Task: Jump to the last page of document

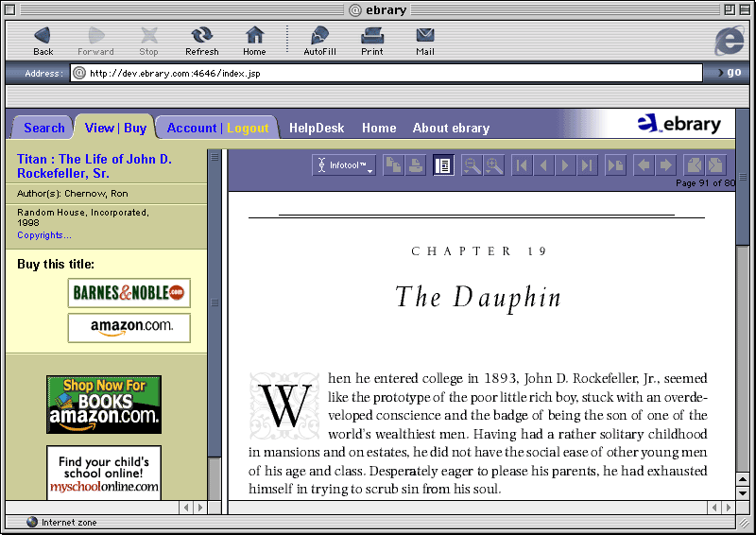Action: tap(587, 165)
